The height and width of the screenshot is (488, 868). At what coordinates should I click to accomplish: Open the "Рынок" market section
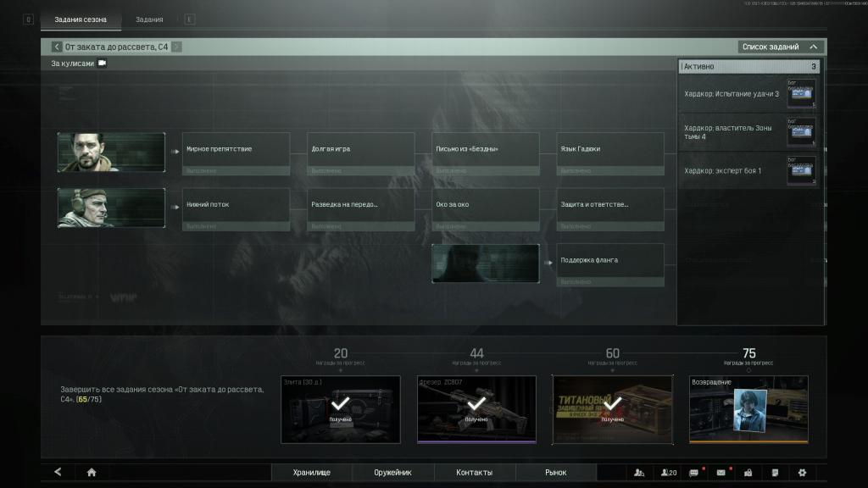pyautogui.click(x=555, y=472)
